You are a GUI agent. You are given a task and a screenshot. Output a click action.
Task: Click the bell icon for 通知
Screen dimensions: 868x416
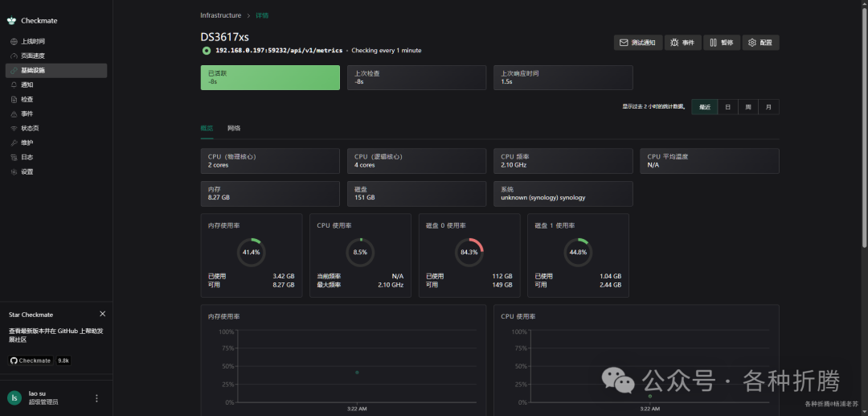14,84
